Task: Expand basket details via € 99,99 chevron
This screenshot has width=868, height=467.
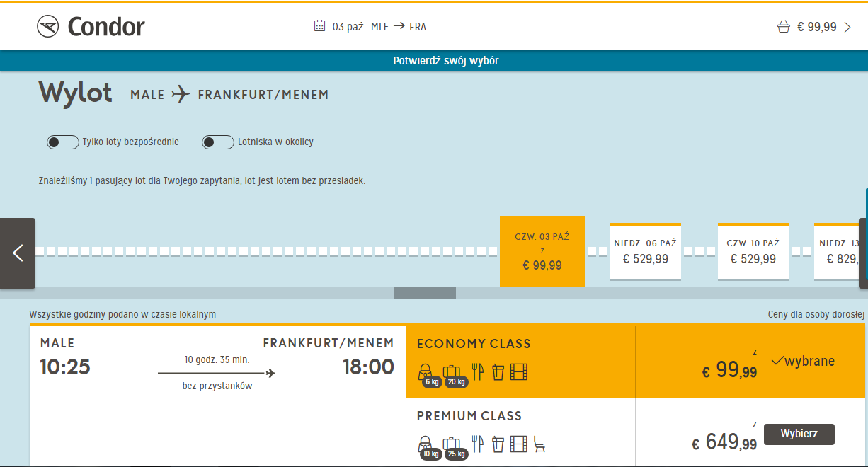Action: (848, 27)
